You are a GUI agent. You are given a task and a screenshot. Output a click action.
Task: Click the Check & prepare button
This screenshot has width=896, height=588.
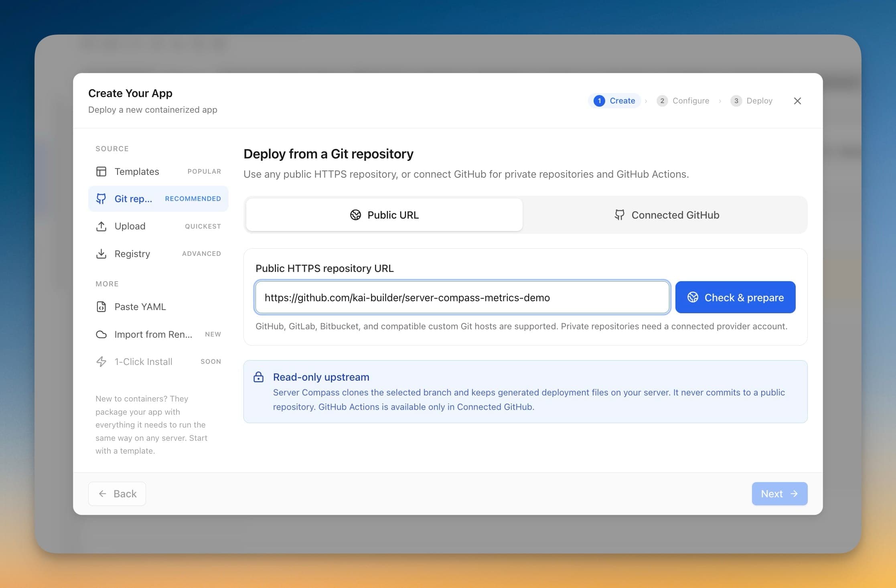(735, 297)
